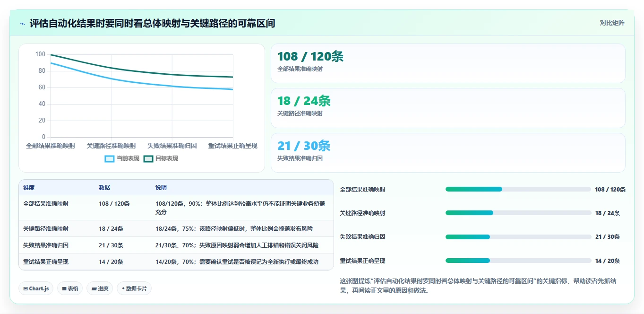The image size is (644, 314).
Task: Click table data cell 21 / 30条
Action: (x=111, y=245)
